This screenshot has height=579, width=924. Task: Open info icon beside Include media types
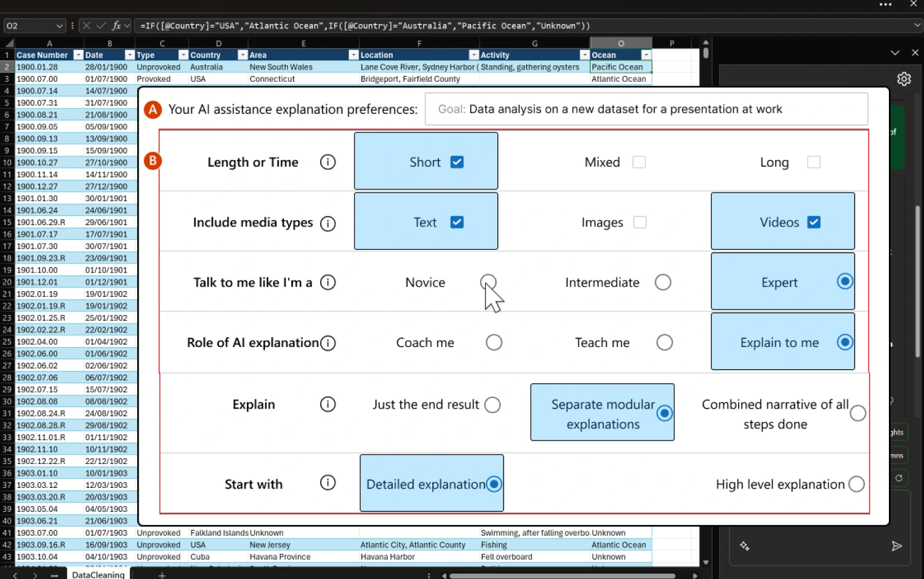pos(327,223)
